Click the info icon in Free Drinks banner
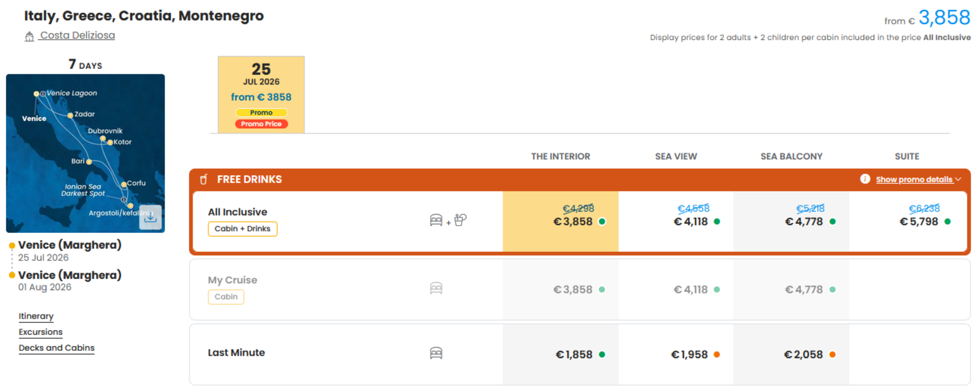Screen dimensions: 980x390 (865, 179)
